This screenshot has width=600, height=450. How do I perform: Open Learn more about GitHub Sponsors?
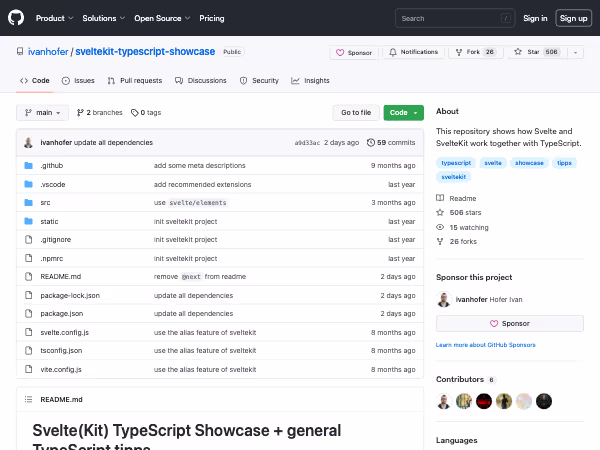pyautogui.click(x=486, y=345)
